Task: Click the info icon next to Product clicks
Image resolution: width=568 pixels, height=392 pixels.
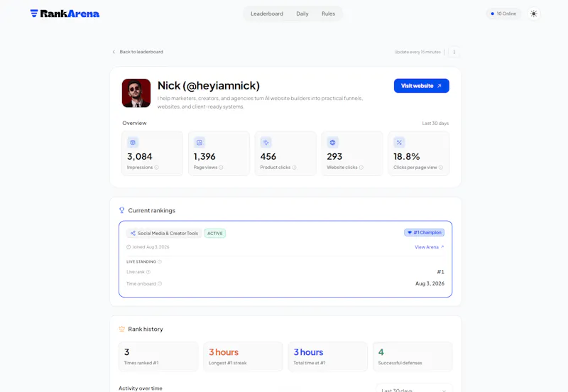Action: point(294,168)
